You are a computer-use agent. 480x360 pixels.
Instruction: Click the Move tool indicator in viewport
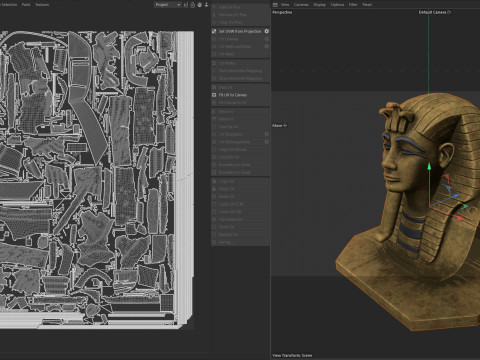tap(279, 126)
